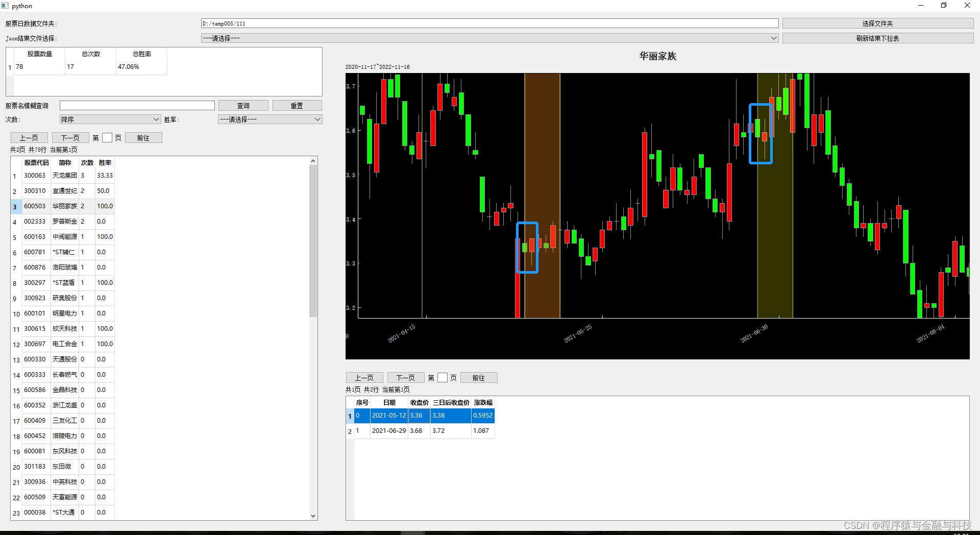Click the olive shaded region in the chart
This screenshot has height=535, width=980.
[x=775, y=196]
